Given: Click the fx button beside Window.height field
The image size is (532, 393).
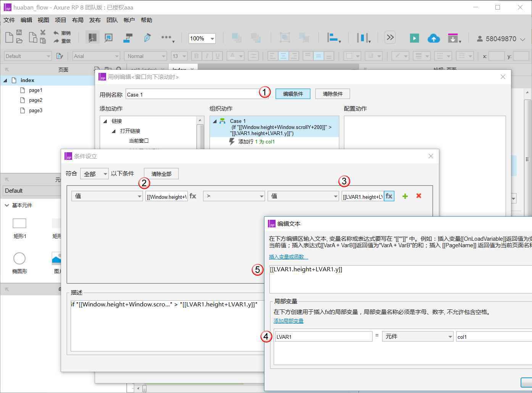Looking at the screenshot, I should 193,196.
